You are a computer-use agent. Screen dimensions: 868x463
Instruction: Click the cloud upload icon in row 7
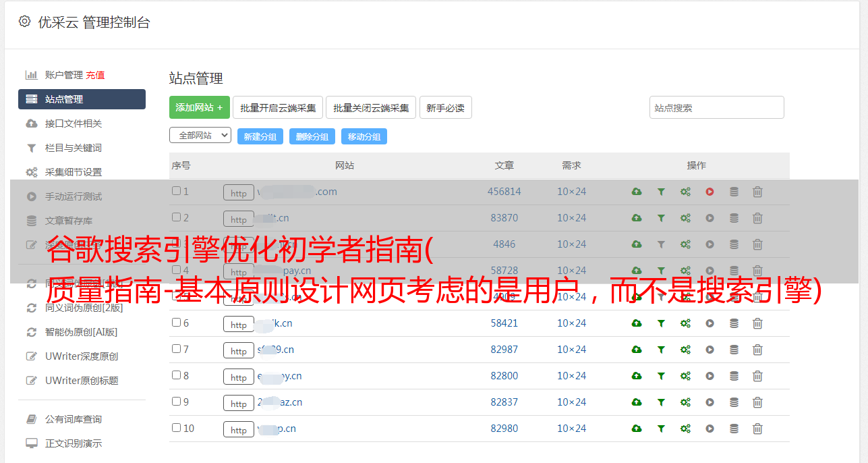[x=637, y=350]
